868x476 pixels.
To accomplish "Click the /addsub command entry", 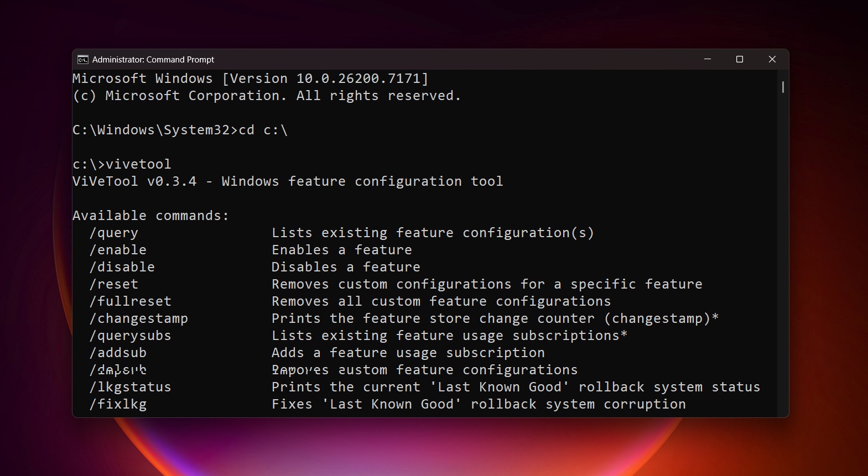I will point(118,353).
